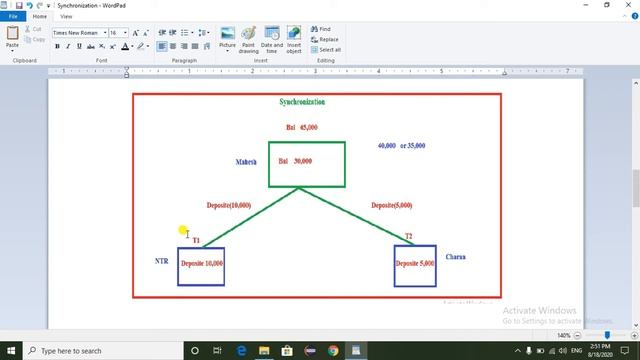The height and width of the screenshot is (360, 640).
Task: Open the font size dropdown
Action: pos(125,33)
